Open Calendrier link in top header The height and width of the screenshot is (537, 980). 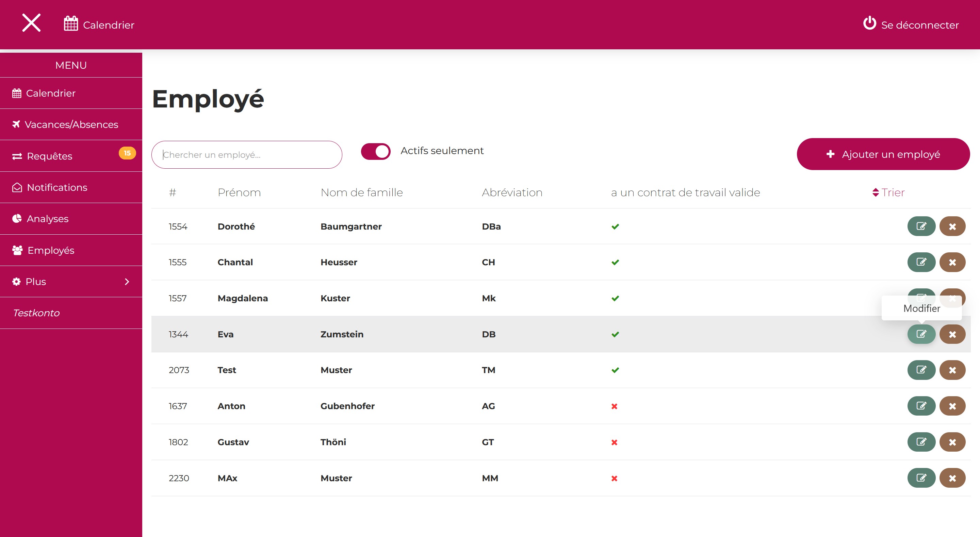pyautogui.click(x=99, y=25)
